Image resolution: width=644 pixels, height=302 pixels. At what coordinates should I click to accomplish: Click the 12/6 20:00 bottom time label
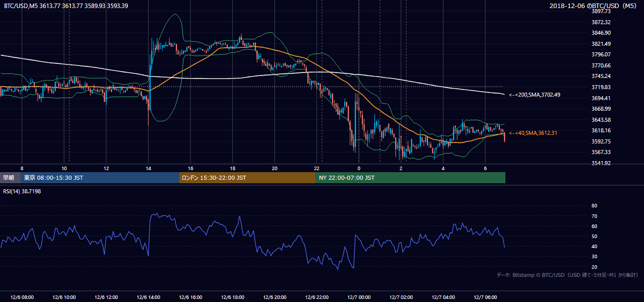274,297
